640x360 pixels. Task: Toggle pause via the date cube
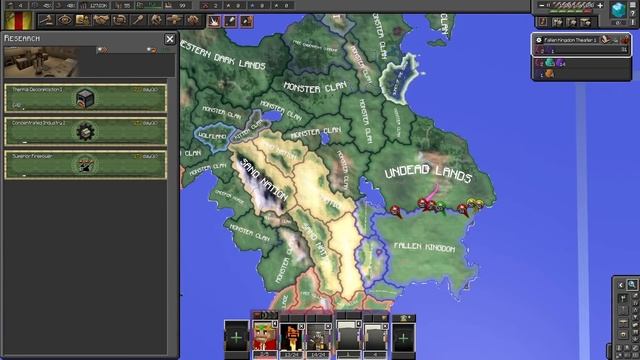[618, 9]
